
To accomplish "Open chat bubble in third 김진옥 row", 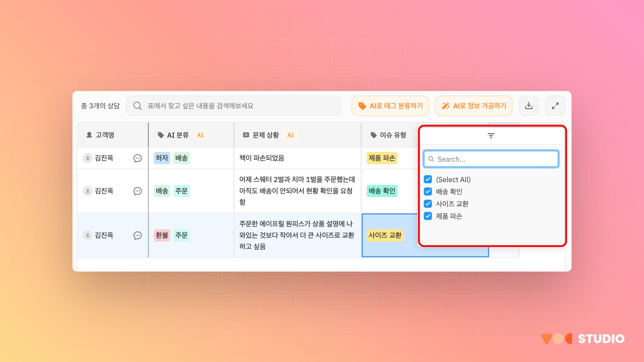I will [x=137, y=235].
